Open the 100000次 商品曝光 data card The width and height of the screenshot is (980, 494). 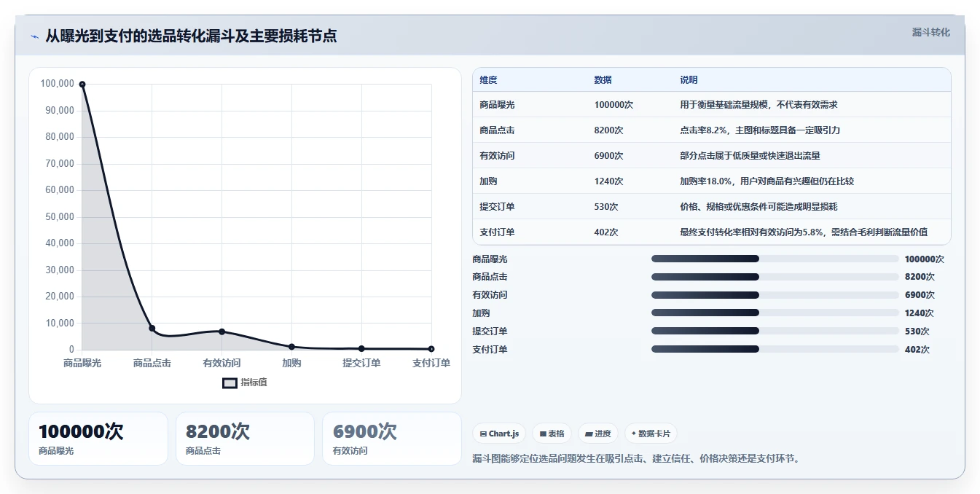pyautogui.click(x=98, y=439)
